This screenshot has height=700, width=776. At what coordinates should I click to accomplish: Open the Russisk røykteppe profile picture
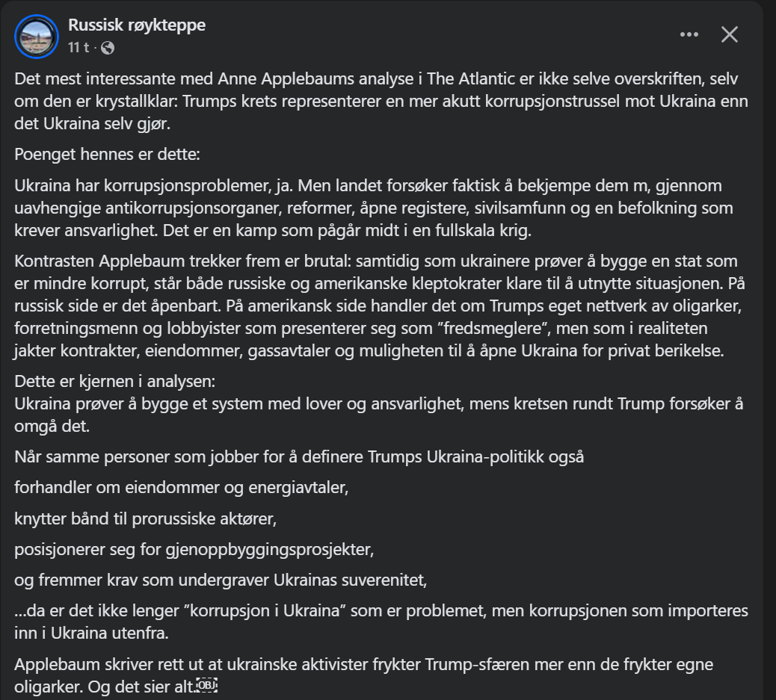point(37,36)
